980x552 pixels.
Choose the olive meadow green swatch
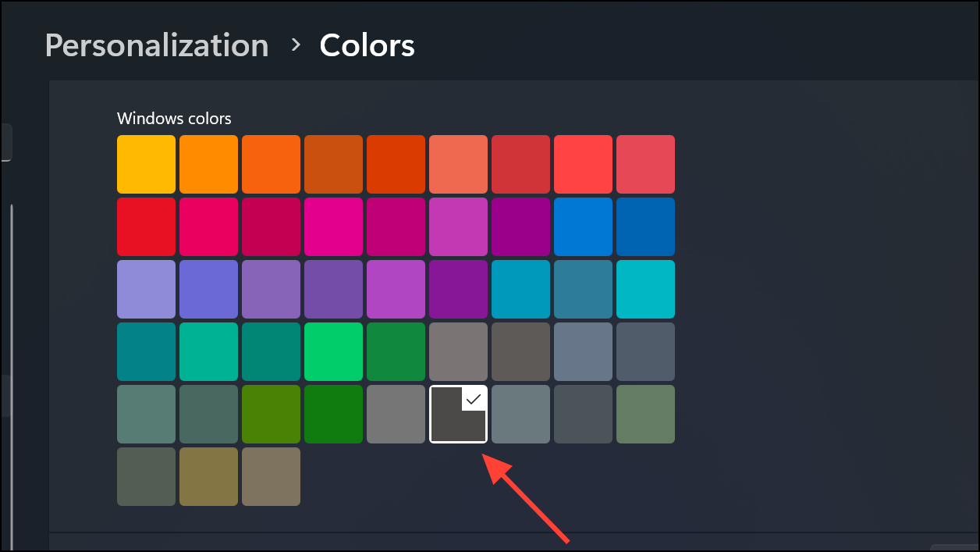point(271,414)
